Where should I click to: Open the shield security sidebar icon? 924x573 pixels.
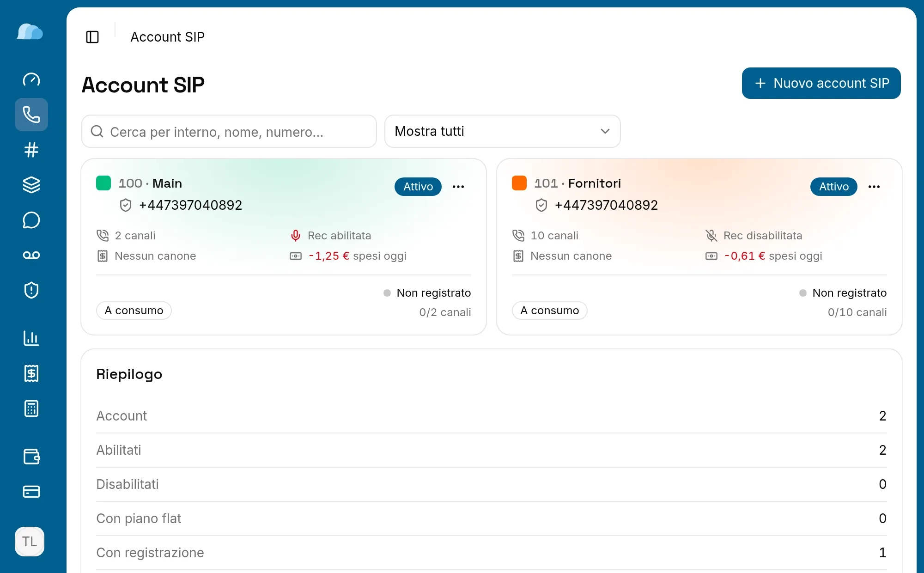[x=31, y=290]
